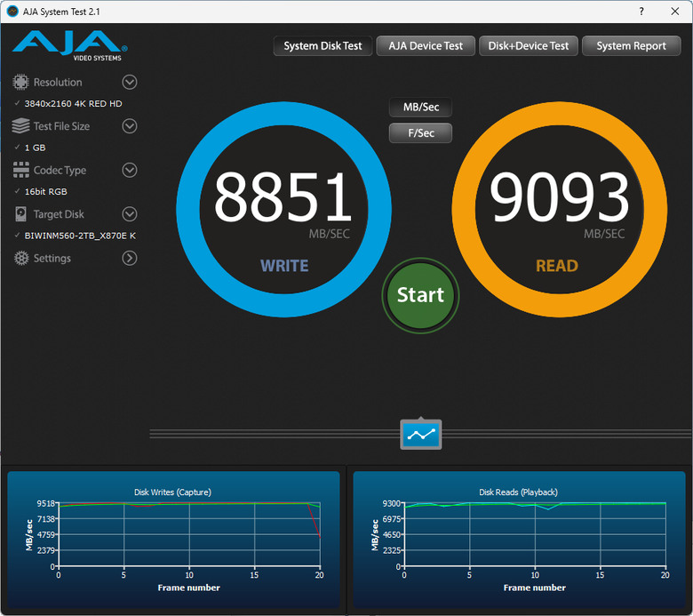Viewport: 693px width, 616px height.
Task: Click the 8851 write speed reading
Action: [283, 197]
